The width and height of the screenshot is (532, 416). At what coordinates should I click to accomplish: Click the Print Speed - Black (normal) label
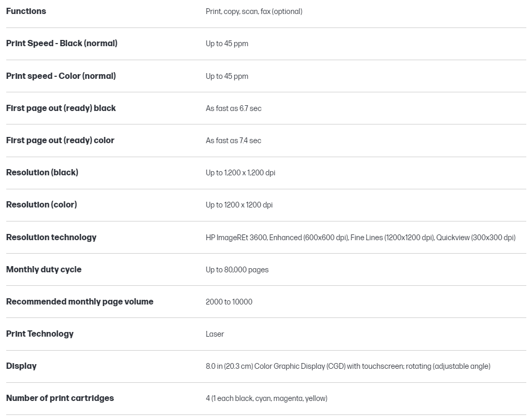click(62, 44)
